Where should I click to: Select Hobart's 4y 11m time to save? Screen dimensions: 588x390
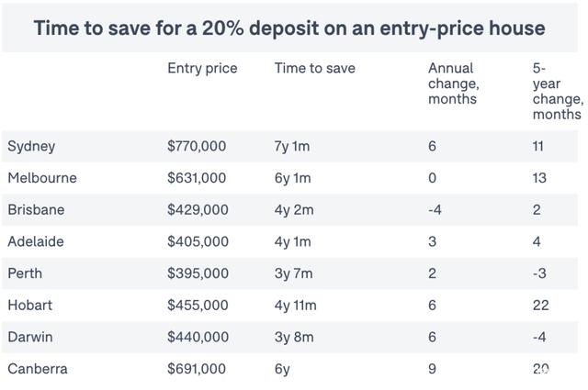click(298, 306)
